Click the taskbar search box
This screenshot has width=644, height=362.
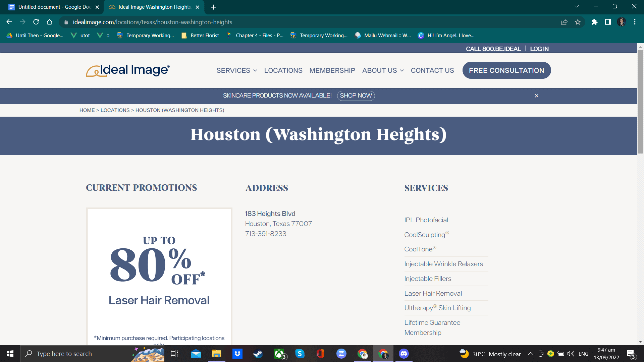[x=92, y=354]
